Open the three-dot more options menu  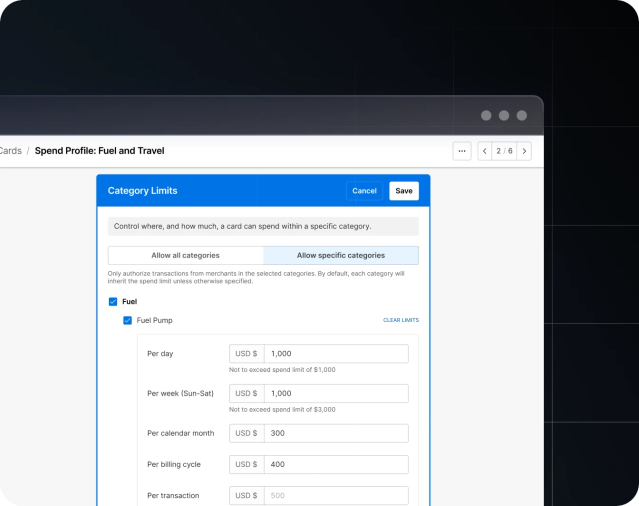tap(461, 151)
